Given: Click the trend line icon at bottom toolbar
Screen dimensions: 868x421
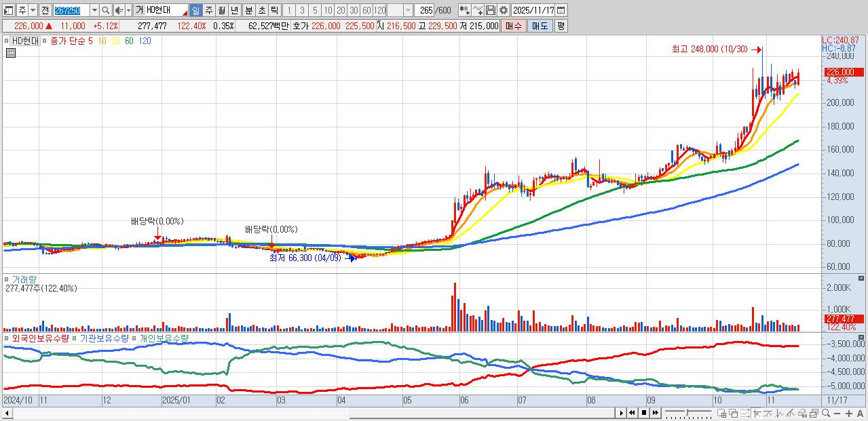Looking at the screenshot, I should 768,413.
